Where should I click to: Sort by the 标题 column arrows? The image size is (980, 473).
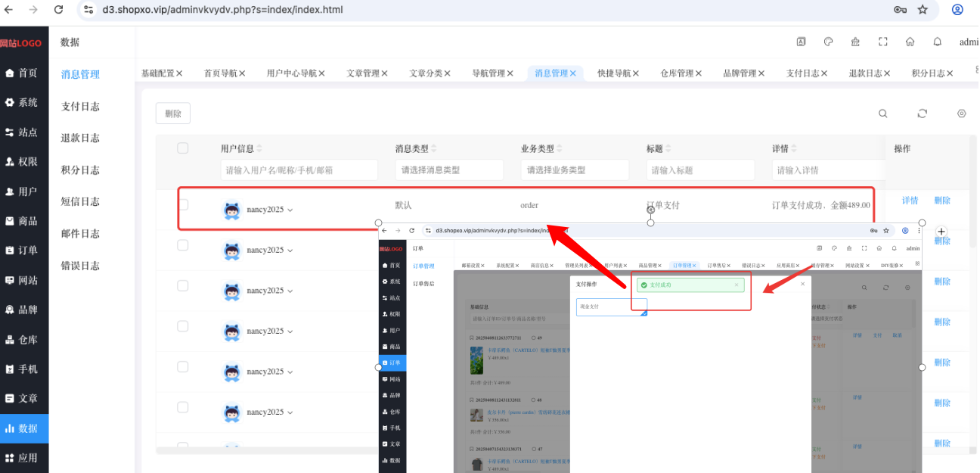pyautogui.click(x=669, y=149)
